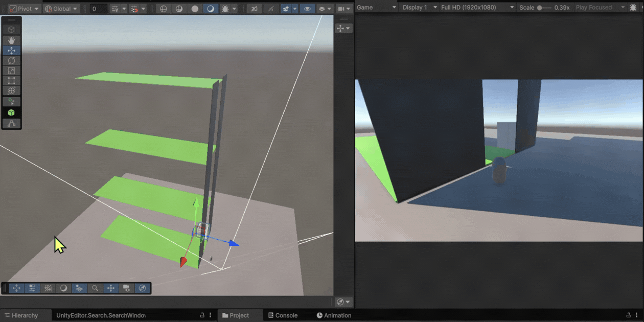Click the blue Z-axis move arrow
644x322 pixels.
[x=234, y=243]
